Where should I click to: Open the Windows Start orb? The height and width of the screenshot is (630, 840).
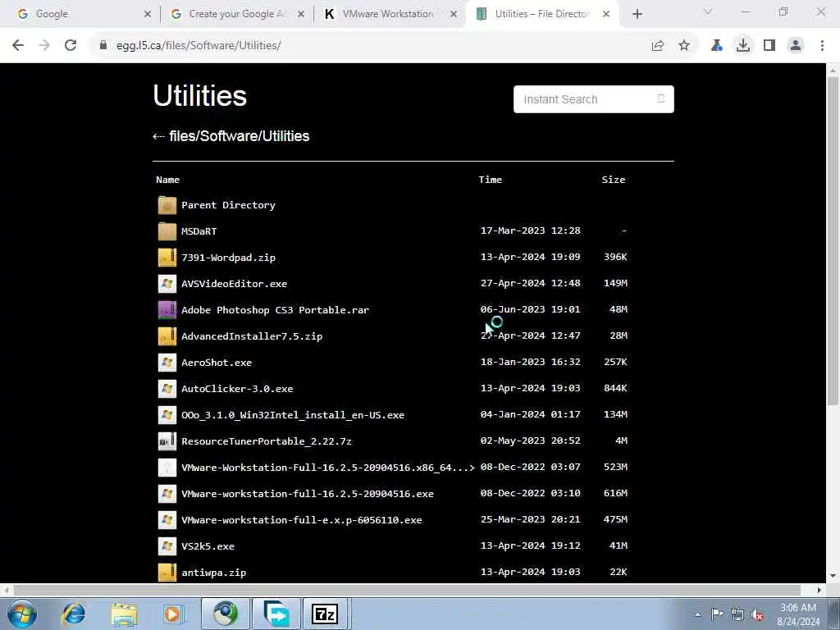click(22, 614)
